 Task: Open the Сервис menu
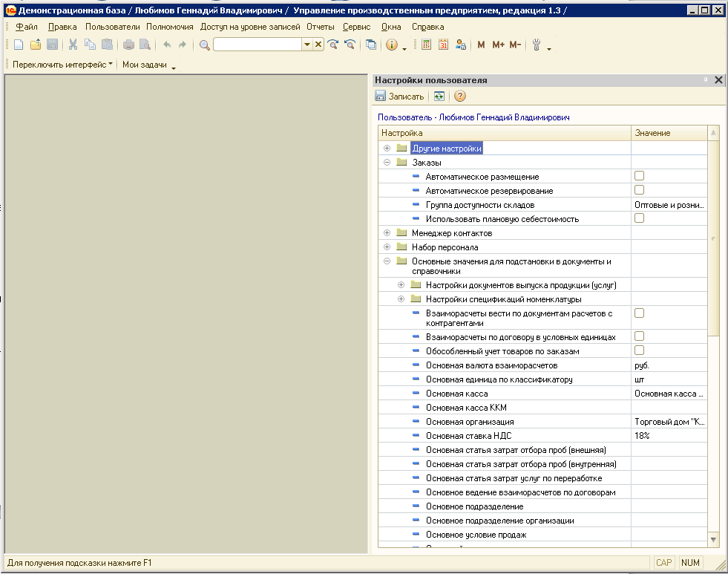[356, 27]
